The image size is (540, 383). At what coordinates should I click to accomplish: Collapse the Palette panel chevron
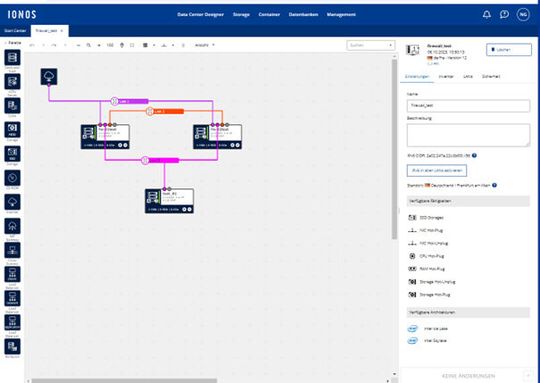pos(6,43)
